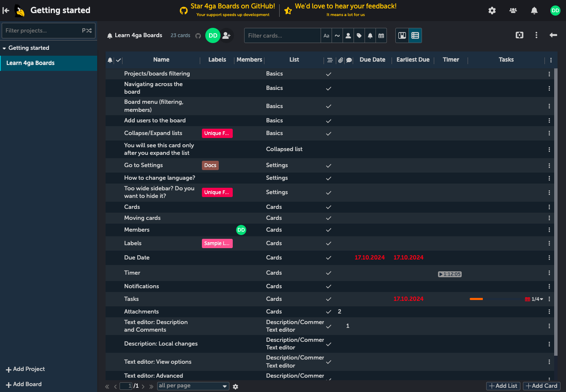Screen dimensions: 566x392
Task: Collapse the Getting started project tree
Action: coord(4,48)
